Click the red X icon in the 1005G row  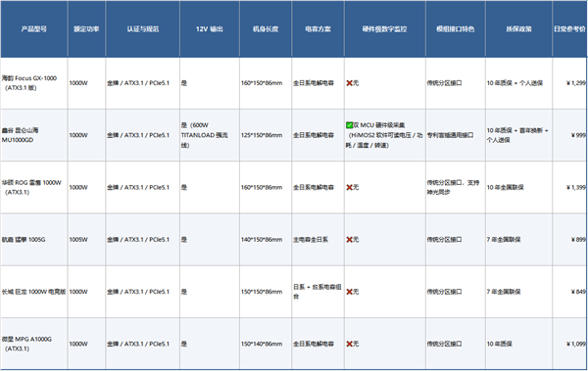click(349, 240)
